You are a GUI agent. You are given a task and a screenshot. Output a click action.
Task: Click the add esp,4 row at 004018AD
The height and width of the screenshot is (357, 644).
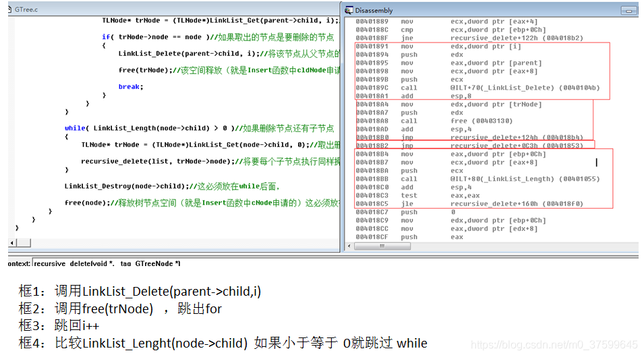point(413,129)
